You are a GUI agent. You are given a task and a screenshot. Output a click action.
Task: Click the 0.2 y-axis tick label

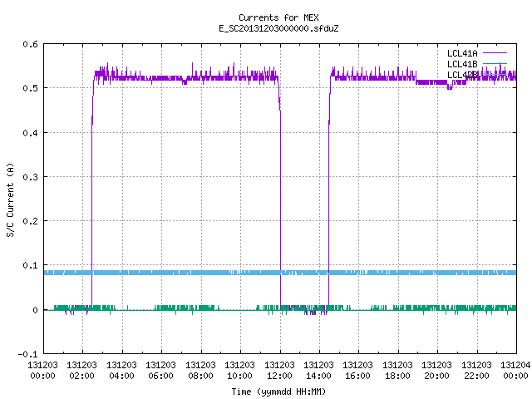pyautogui.click(x=30, y=221)
